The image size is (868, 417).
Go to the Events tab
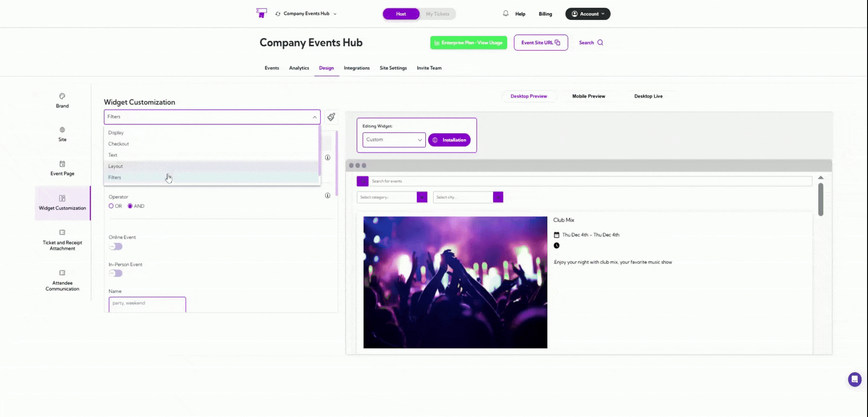[x=272, y=68]
